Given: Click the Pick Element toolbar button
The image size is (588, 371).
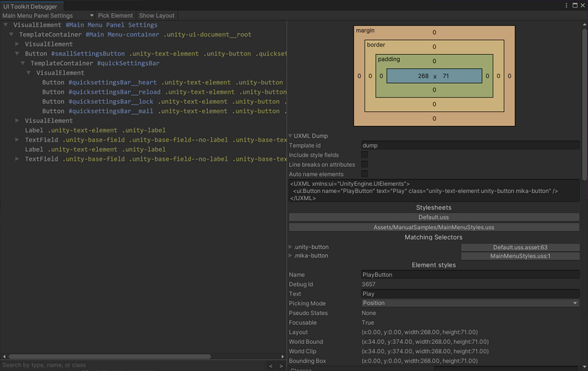Looking at the screenshot, I should [x=116, y=15].
